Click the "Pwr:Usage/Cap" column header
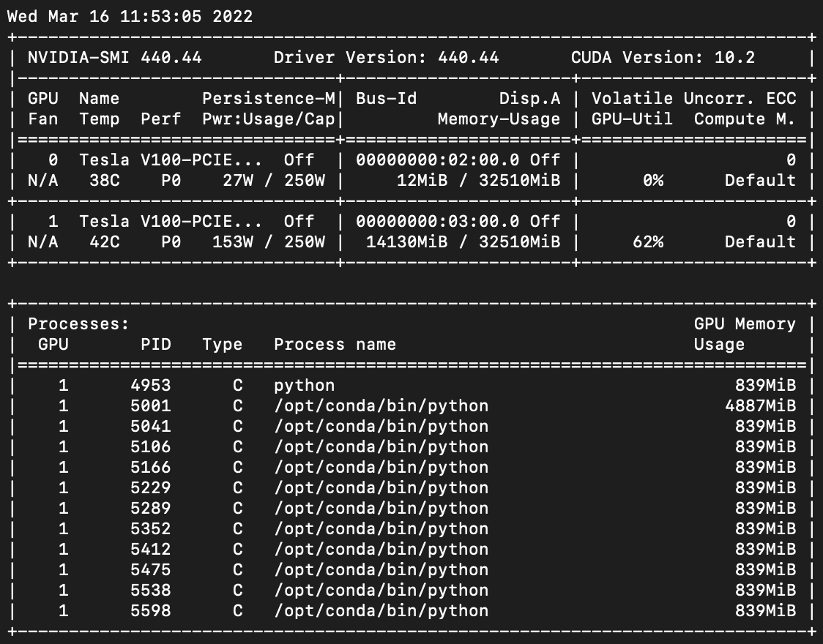The height and width of the screenshot is (644, 823). 269,119
